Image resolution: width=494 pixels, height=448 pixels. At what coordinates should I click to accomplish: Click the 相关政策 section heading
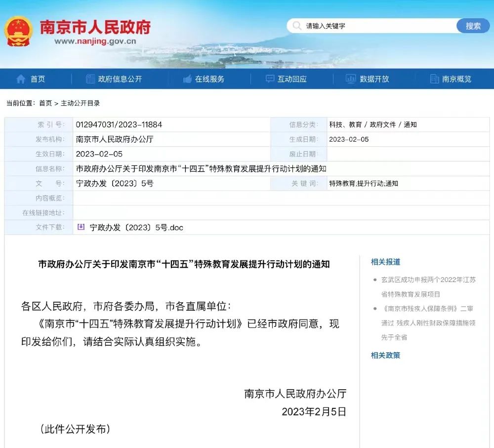tap(385, 355)
